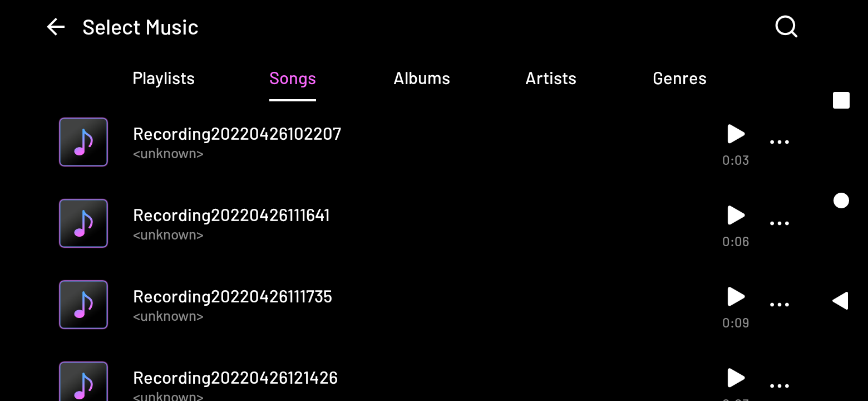Screen dimensions: 868x401
Task: Tap music note thumbnail of Recording20220426102207
Action: pos(83,142)
